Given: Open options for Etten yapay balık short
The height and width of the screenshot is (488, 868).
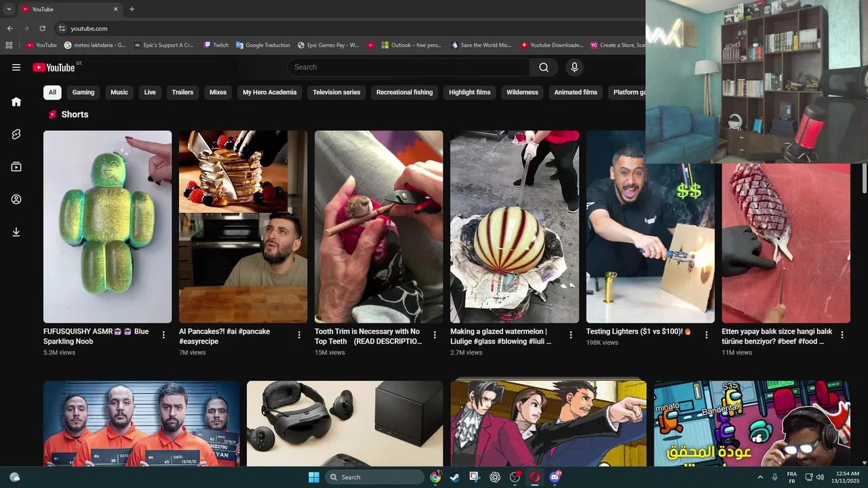Looking at the screenshot, I should tap(842, 335).
